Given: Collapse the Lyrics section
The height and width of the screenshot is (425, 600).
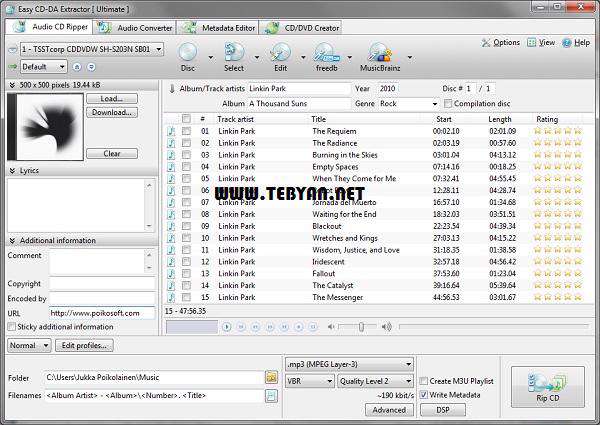Looking at the screenshot, I should click(12, 171).
